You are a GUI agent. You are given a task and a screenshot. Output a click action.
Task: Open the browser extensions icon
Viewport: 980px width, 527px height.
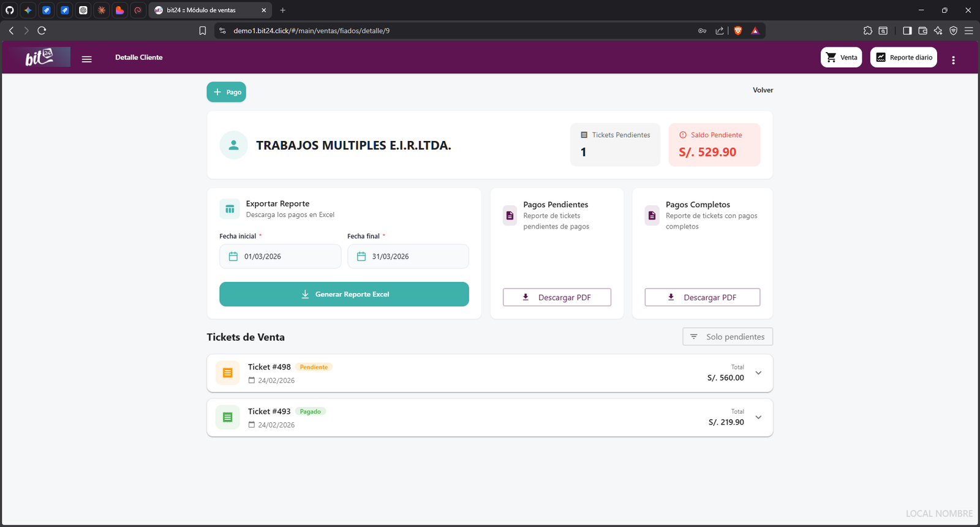click(x=867, y=31)
